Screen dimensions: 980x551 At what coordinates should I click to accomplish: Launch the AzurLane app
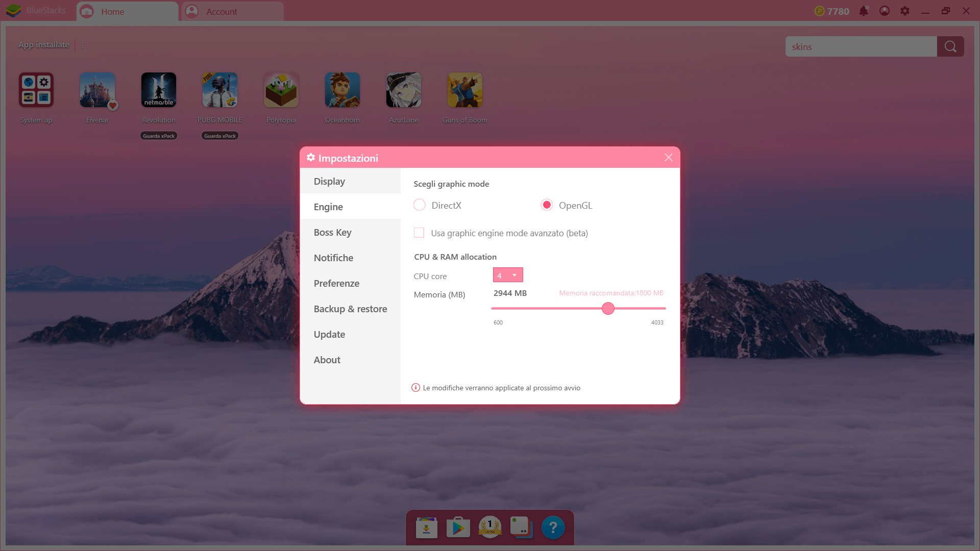pyautogui.click(x=404, y=90)
